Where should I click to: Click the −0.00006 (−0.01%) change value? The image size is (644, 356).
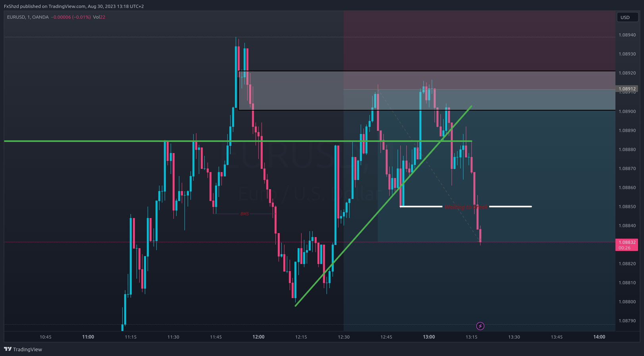tap(71, 17)
